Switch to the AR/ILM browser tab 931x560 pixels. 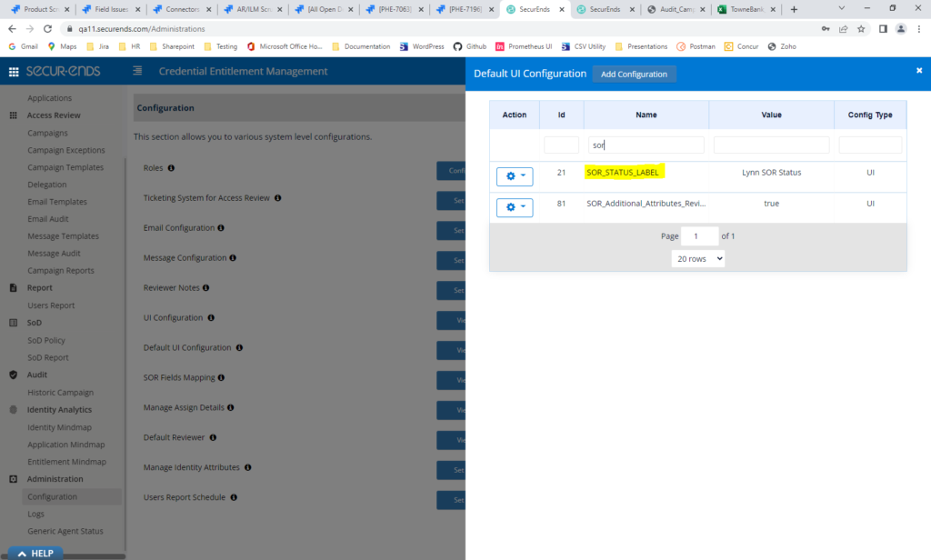point(254,9)
